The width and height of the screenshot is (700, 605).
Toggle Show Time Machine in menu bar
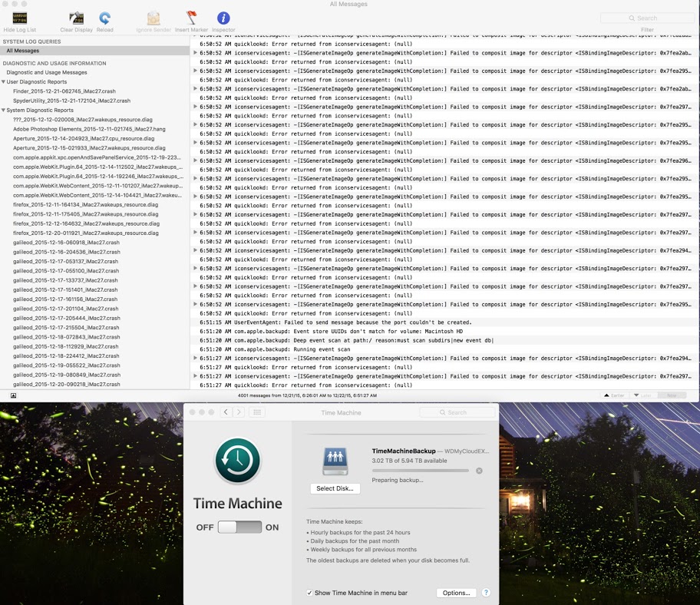coord(309,593)
